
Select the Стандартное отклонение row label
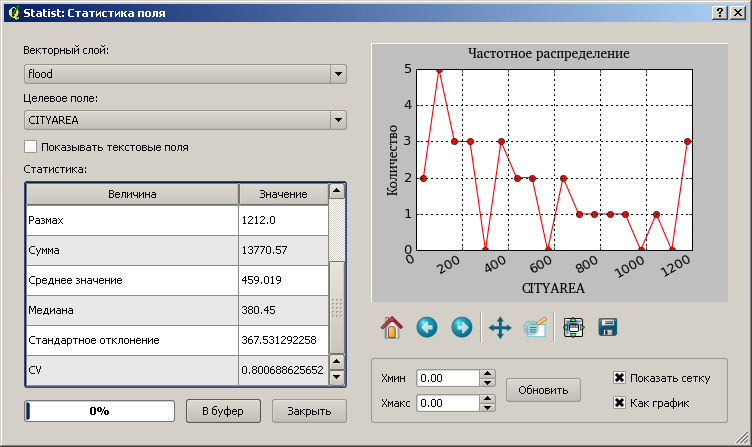pos(132,340)
